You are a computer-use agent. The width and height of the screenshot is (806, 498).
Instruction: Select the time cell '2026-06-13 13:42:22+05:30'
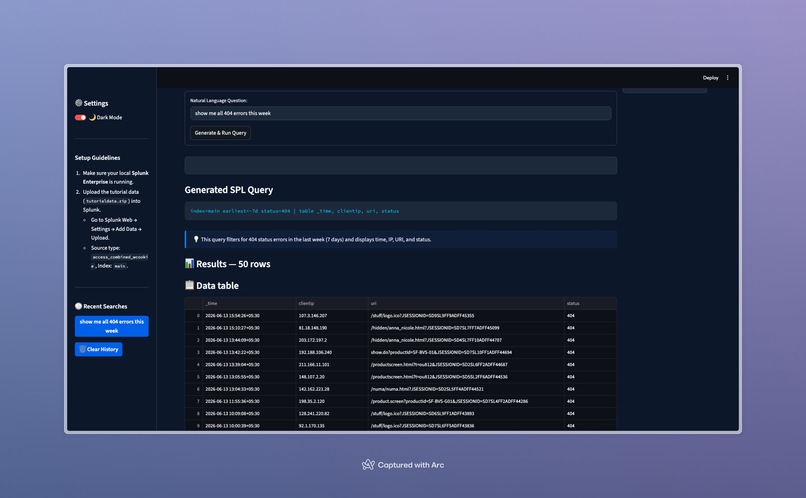[249, 353]
